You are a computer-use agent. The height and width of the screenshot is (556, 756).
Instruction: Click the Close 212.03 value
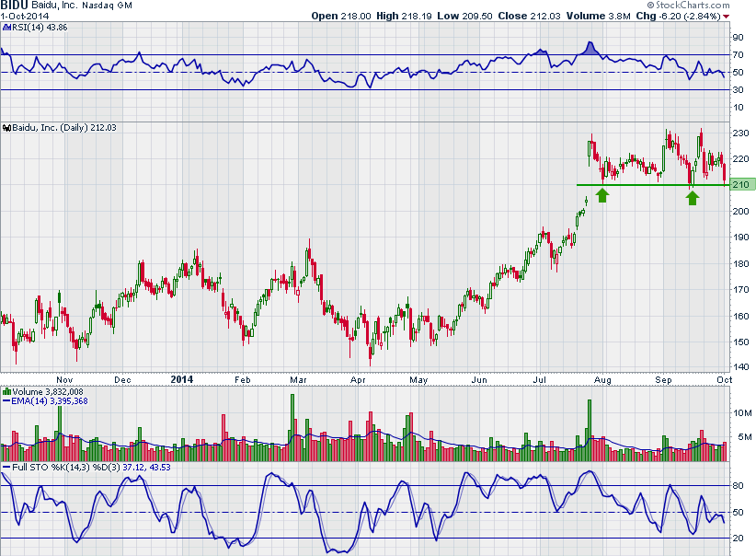(530, 16)
